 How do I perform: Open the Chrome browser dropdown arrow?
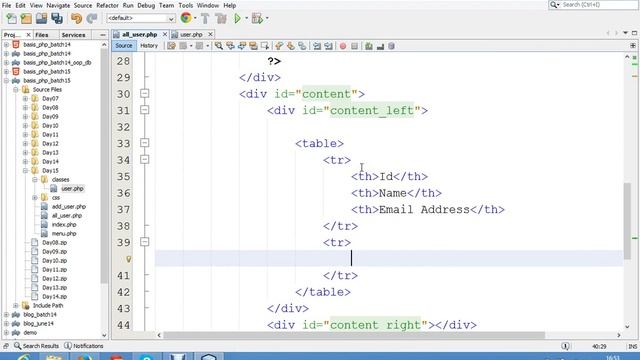click(195, 18)
